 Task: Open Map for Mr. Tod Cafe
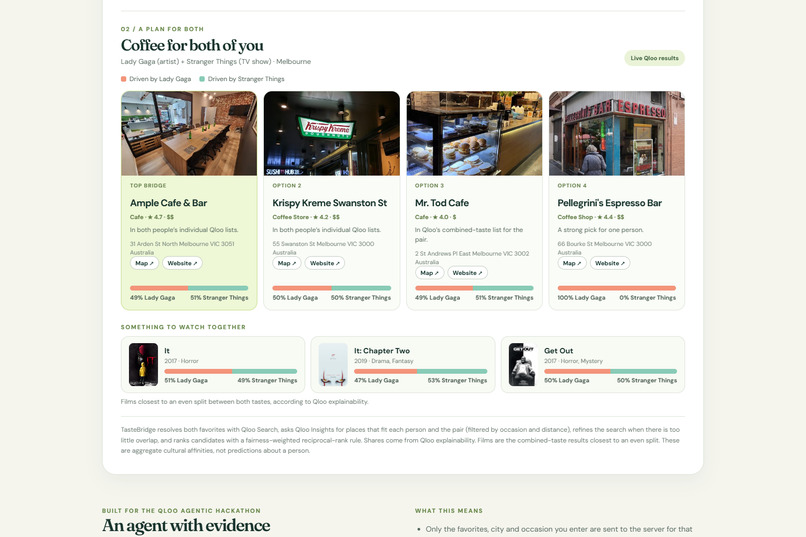point(430,273)
